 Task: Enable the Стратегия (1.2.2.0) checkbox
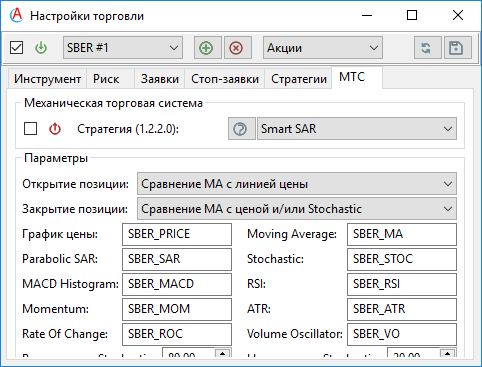(x=30, y=129)
